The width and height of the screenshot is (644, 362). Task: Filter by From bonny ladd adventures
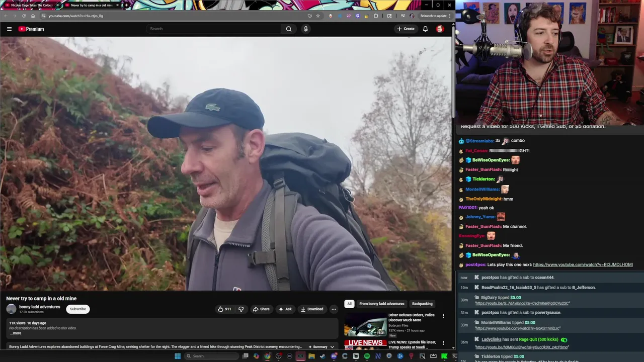click(382, 304)
